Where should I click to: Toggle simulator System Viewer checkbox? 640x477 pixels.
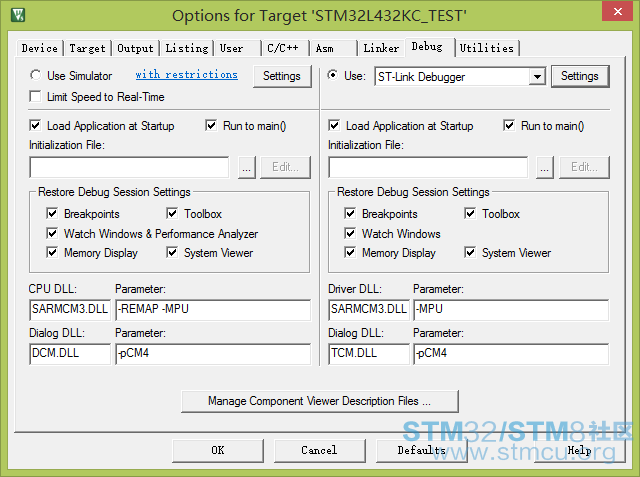(172, 252)
